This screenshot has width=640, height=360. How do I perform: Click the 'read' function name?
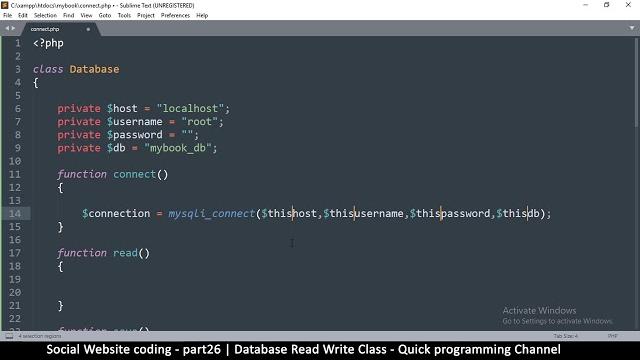click(125, 253)
